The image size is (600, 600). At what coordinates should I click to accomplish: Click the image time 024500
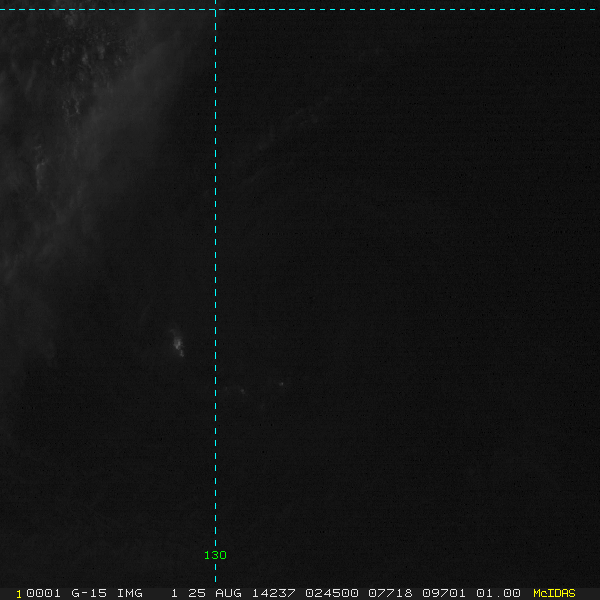[332, 593]
